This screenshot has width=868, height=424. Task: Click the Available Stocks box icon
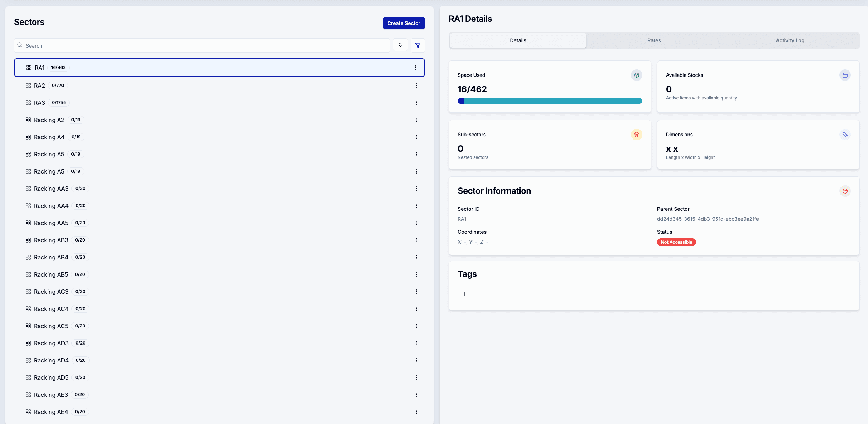845,75
